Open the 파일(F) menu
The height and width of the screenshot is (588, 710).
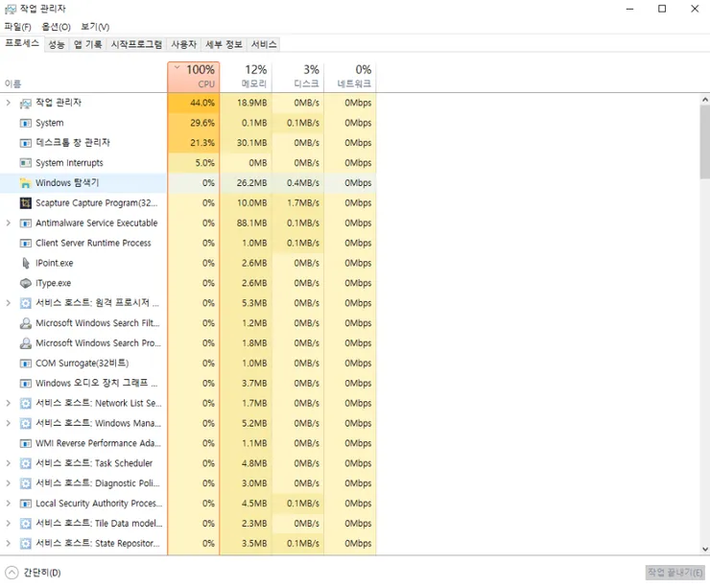click(17, 27)
